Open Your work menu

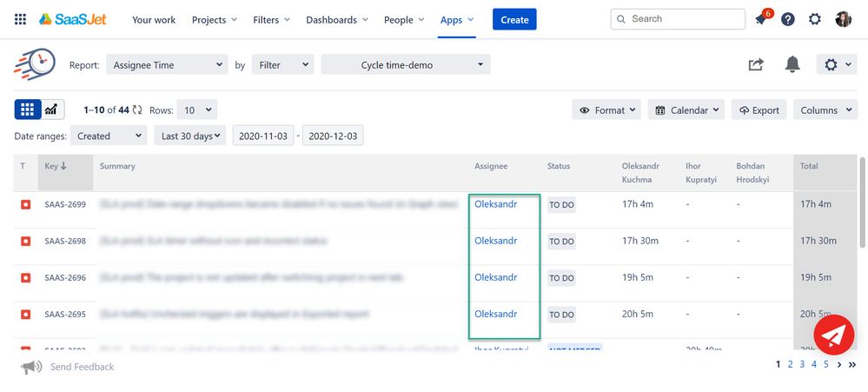[154, 20]
